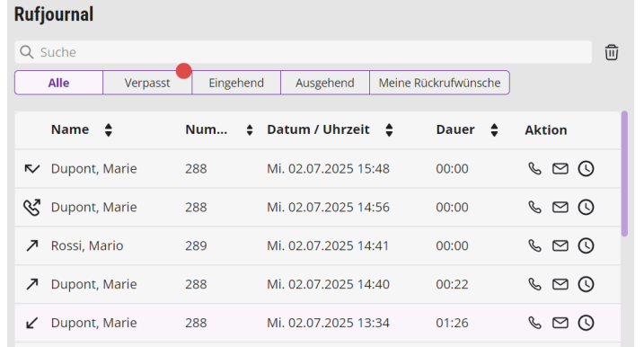Click envelope icon in 13:34 Dupont row
The image size is (644, 347).
pos(560,323)
